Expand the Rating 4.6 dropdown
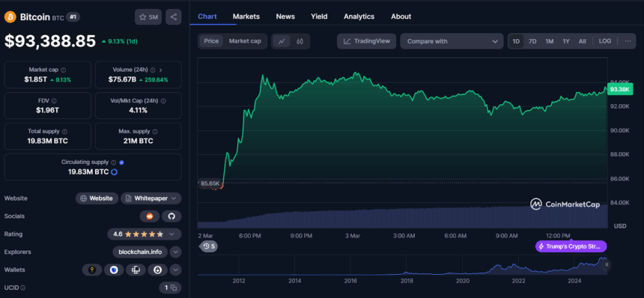The image size is (644, 298). (x=171, y=234)
